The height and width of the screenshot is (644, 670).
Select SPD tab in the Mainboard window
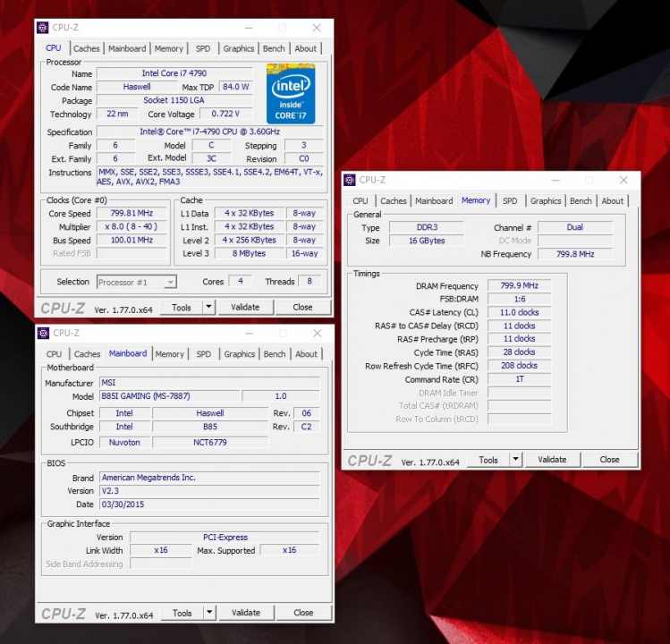click(x=204, y=354)
